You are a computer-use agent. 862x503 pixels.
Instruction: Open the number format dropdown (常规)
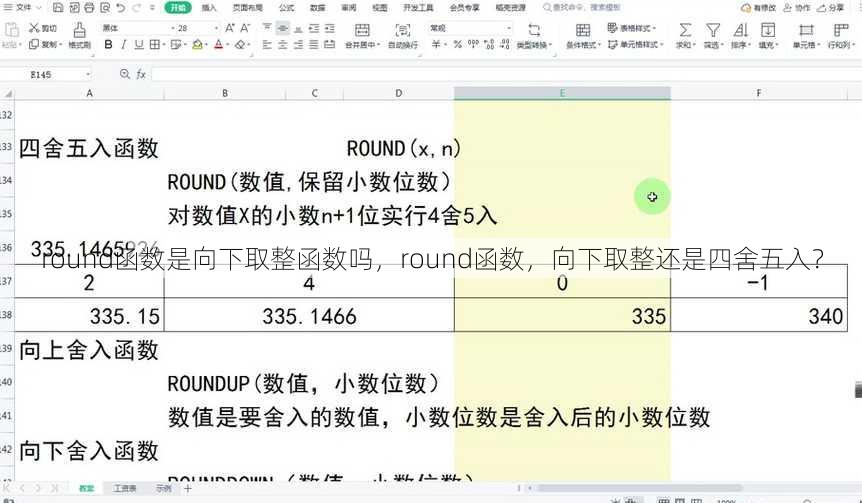pos(509,28)
